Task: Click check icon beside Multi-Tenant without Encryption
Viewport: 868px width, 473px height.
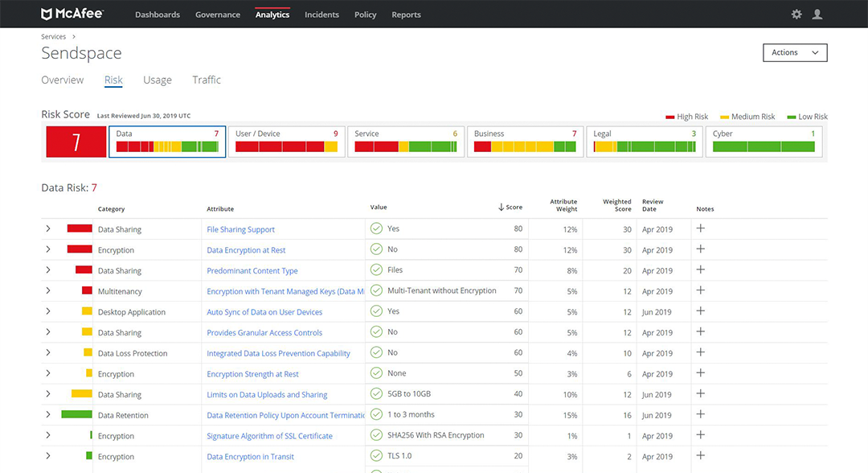Action: (376, 290)
